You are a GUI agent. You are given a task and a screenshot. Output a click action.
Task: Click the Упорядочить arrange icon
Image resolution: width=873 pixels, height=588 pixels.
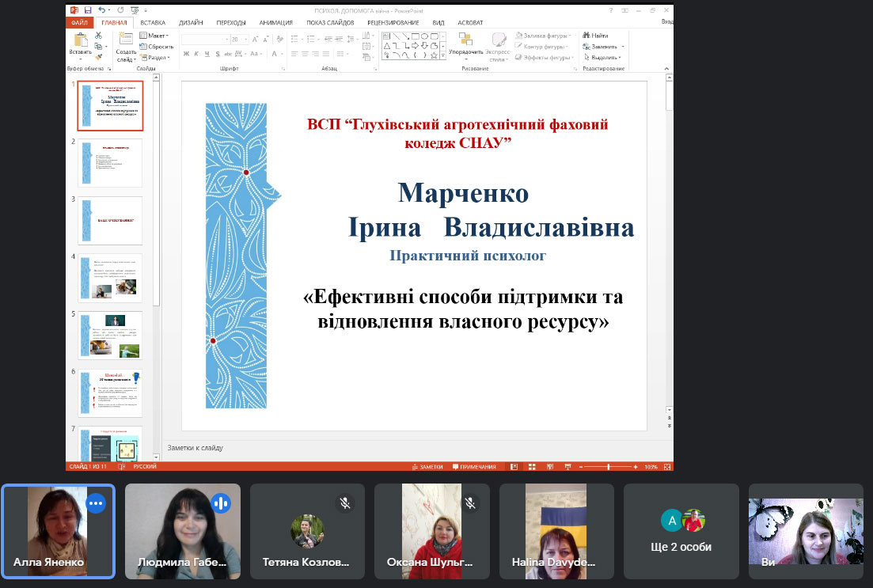click(465, 39)
